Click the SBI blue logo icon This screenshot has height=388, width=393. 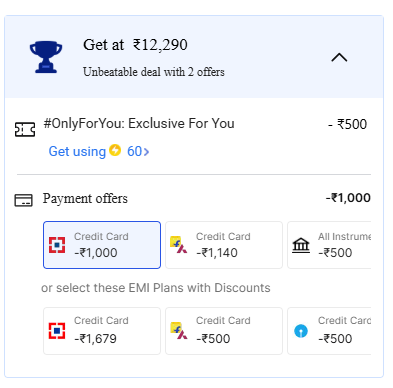301,331
